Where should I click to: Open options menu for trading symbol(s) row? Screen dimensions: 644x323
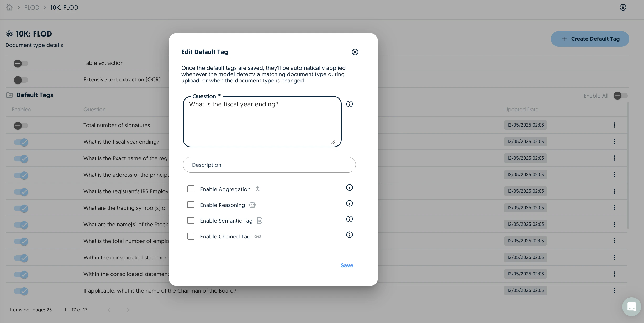coord(614,208)
